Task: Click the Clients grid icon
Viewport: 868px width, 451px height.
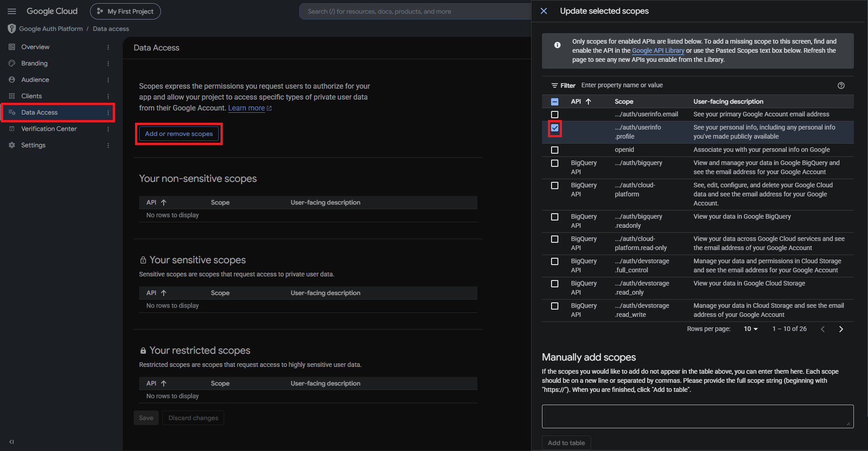Action: (12, 96)
